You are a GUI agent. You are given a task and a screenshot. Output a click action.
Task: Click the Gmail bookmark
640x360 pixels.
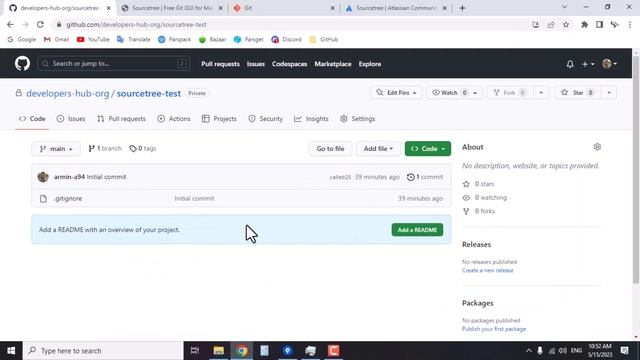(x=56, y=40)
